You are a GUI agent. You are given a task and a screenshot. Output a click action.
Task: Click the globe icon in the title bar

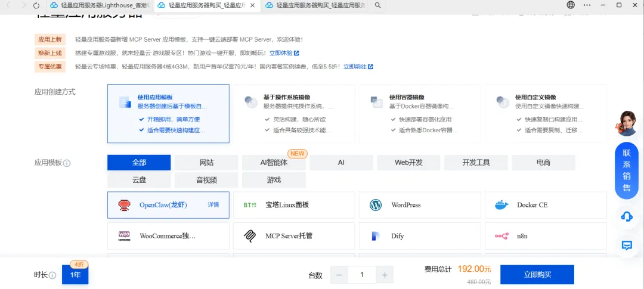click(571, 5)
